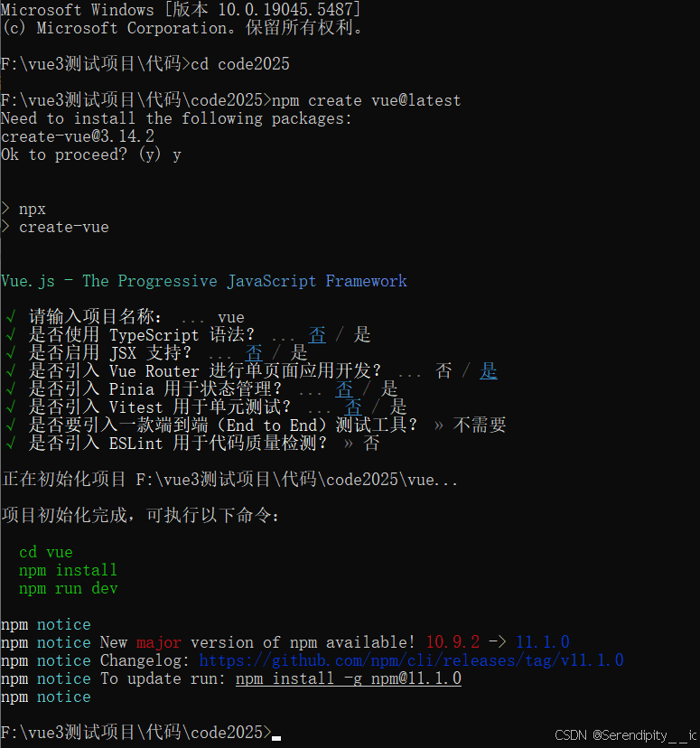Click the 'cd code2025' command text
The width and height of the screenshot is (700, 748).
[240, 64]
